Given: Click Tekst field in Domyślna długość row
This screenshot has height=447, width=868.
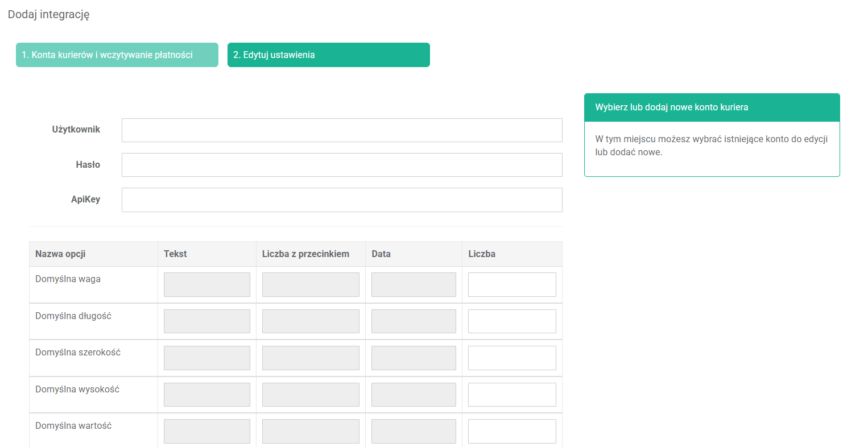Looking at the screenshot, I should click(x=206, y=321).
